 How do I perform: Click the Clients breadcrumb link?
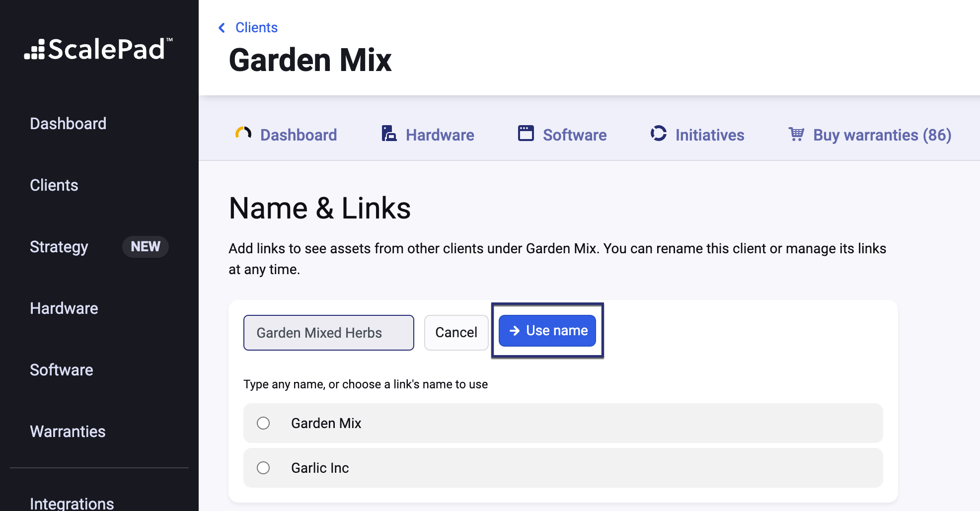pyautogui.click(x=256, y=27)
